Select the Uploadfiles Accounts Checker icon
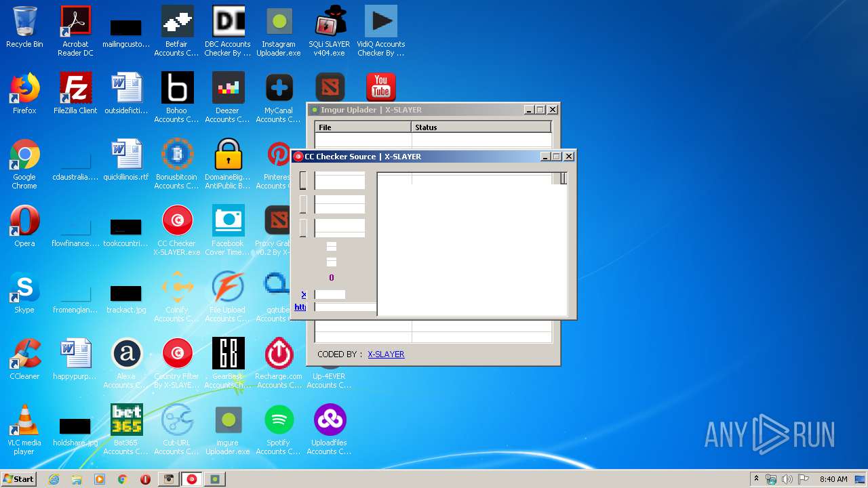Screen dimensions: 868x488 [330, 430]
